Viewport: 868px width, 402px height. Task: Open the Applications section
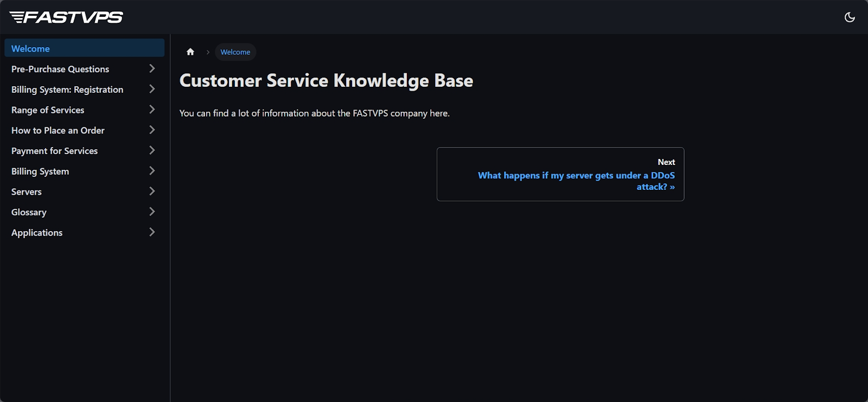coord(37,233)
